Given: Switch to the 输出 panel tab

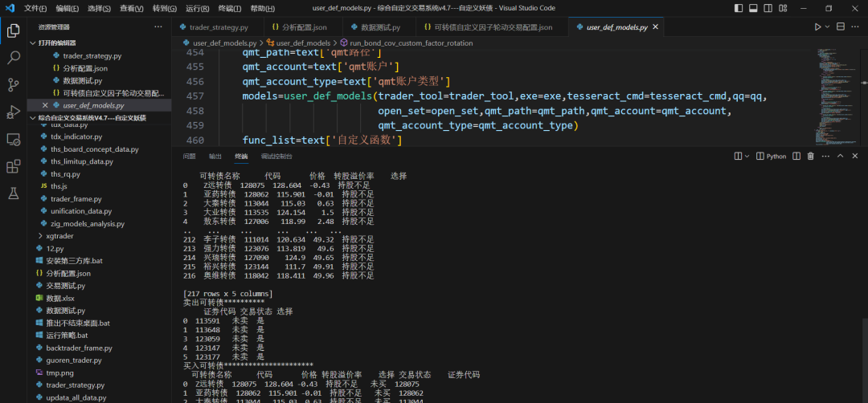Looking at the screenshot, I should 215,157.
